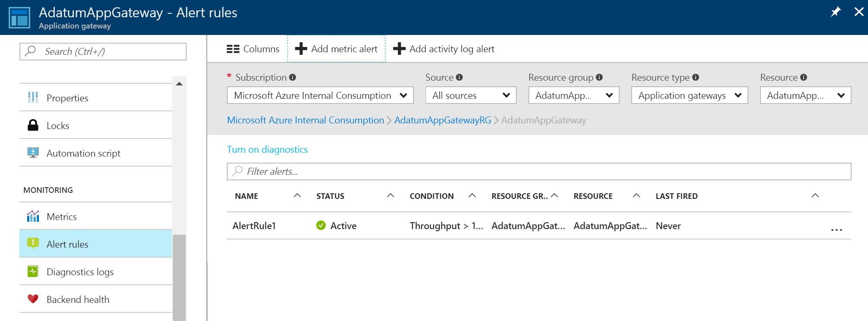Click the Resource info icon
868x321 pixels.
click(804, 77)
